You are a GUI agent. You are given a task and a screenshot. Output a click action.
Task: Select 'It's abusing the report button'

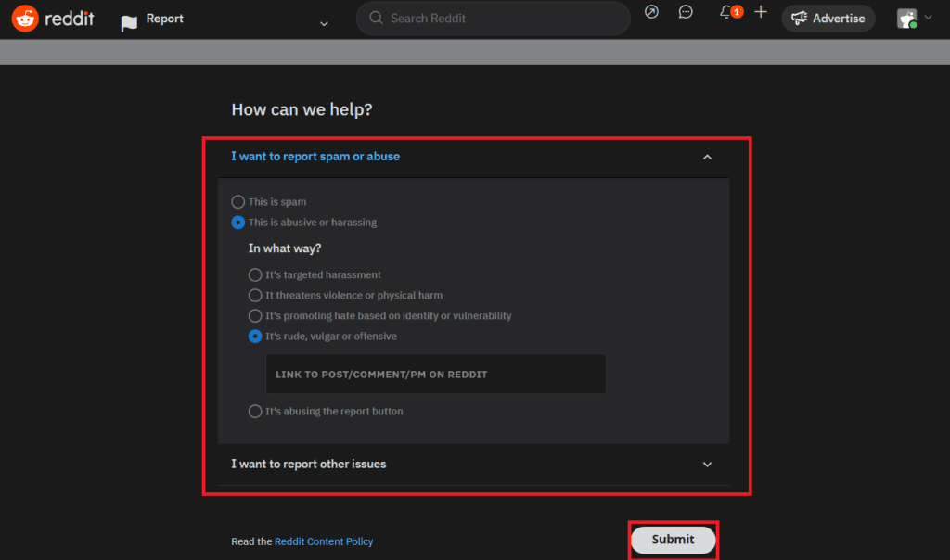[255, 411]
